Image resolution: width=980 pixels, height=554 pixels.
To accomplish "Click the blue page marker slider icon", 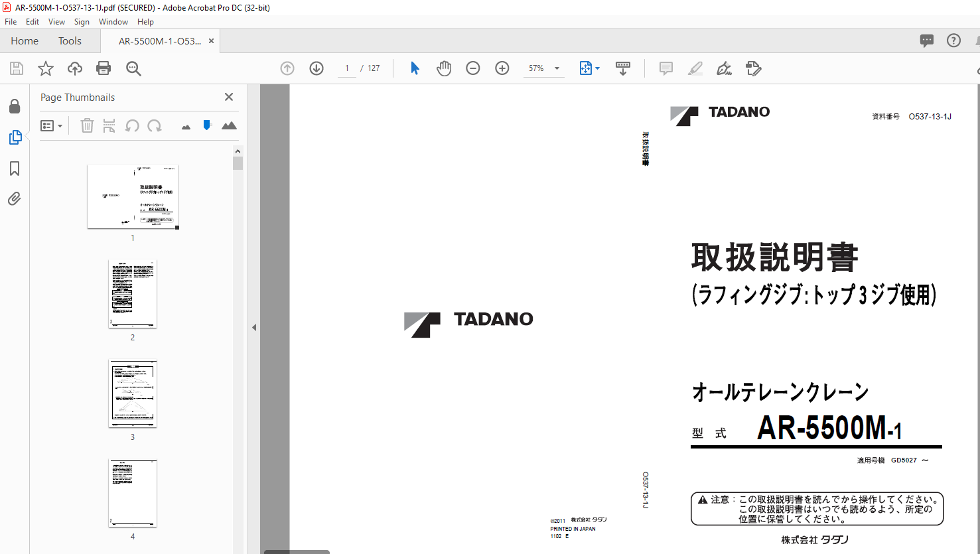I will coord(207,125).
